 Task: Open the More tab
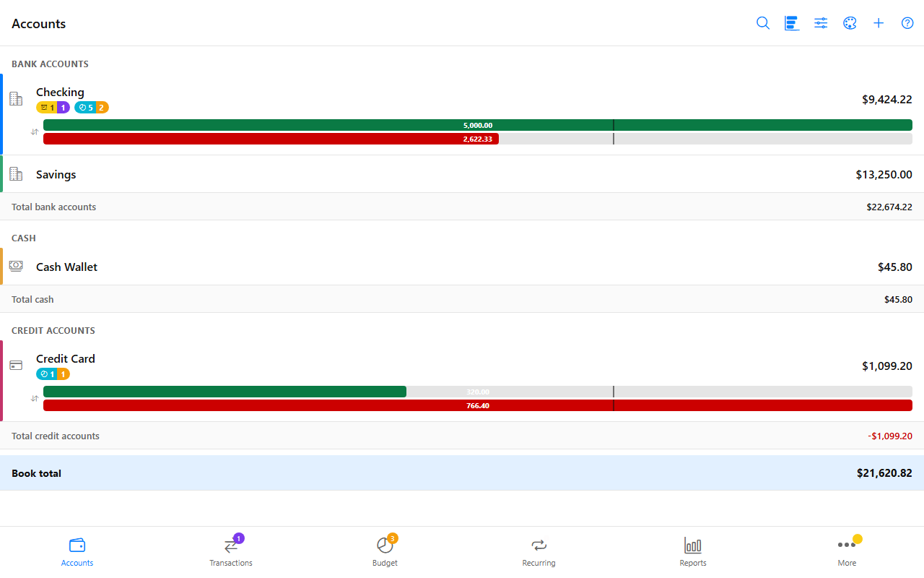point(847,553)
